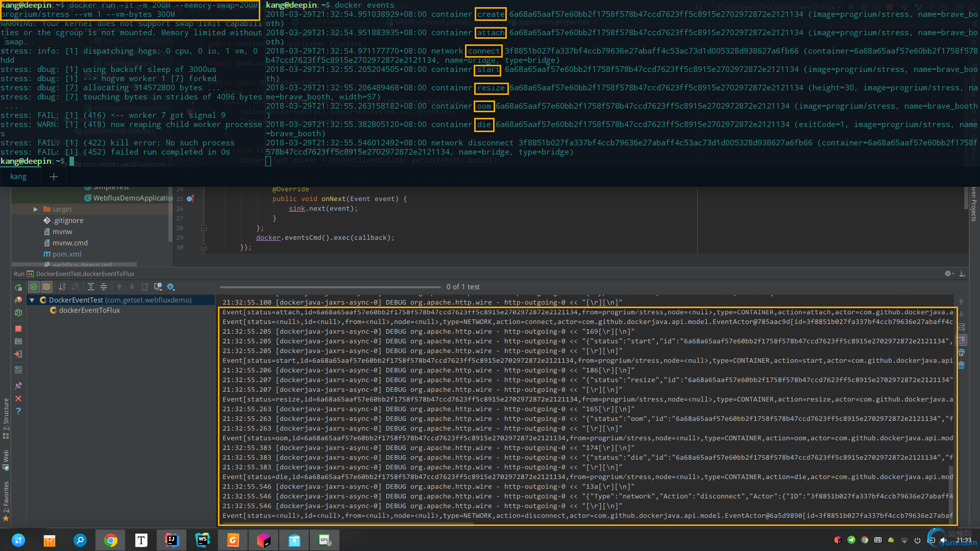This screenshot has width=980, height=551.
Task: Click the Exit icon in Run sidebar
Action: pyautogui.click(x=18, y=354)
